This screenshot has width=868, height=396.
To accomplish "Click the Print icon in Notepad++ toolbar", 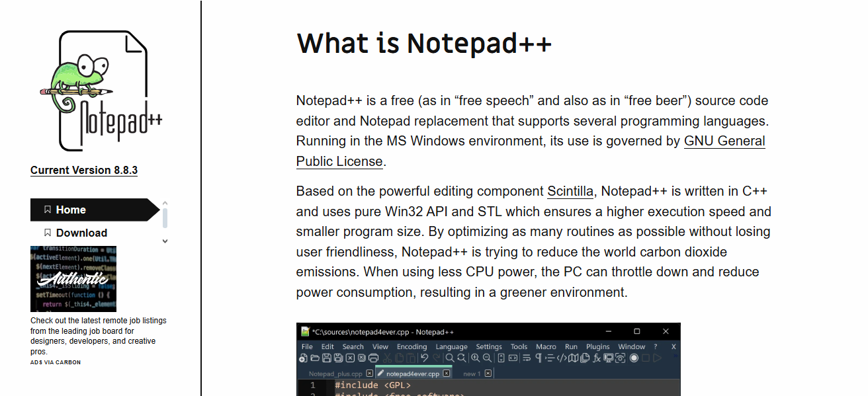I will (x=373, y=358).
